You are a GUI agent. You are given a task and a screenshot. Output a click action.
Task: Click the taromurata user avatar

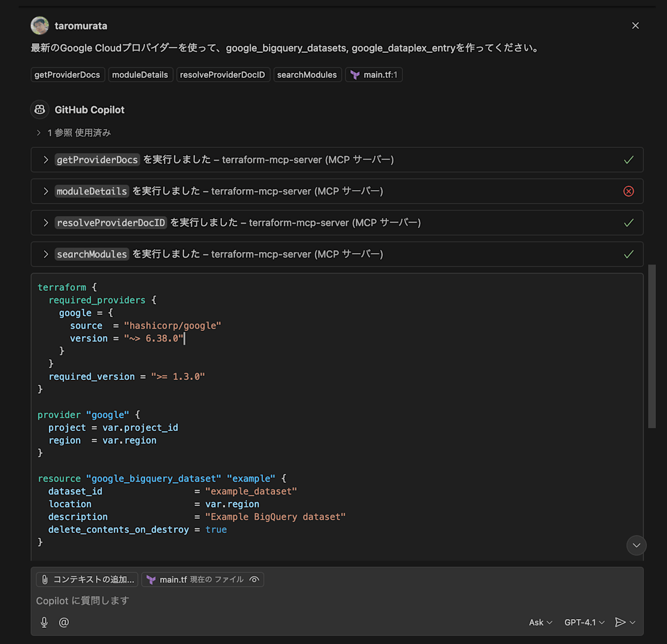[x=40, y=26]
